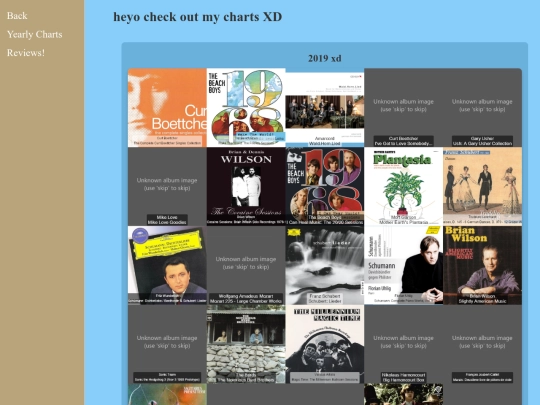Select the unknown-image Sonic Team tile
This screenshot has width=540, height=405.
point(167,344)
